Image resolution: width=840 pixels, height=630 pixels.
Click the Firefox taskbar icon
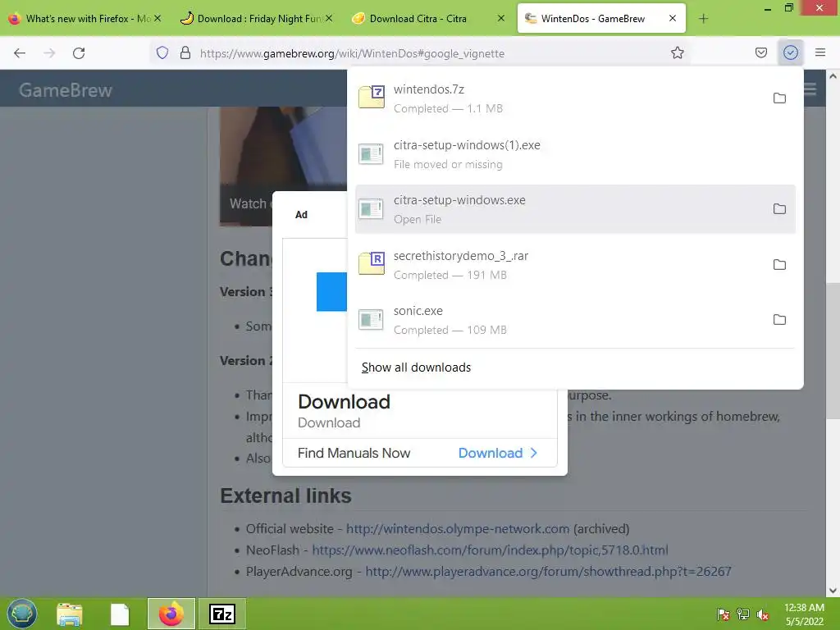[171, 614]
